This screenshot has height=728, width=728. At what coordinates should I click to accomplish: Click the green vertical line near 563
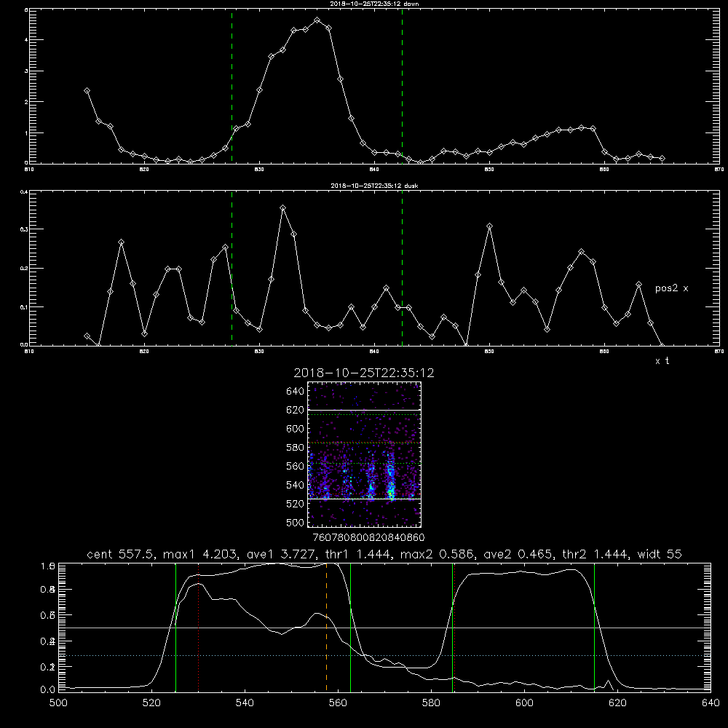[351, 627]
